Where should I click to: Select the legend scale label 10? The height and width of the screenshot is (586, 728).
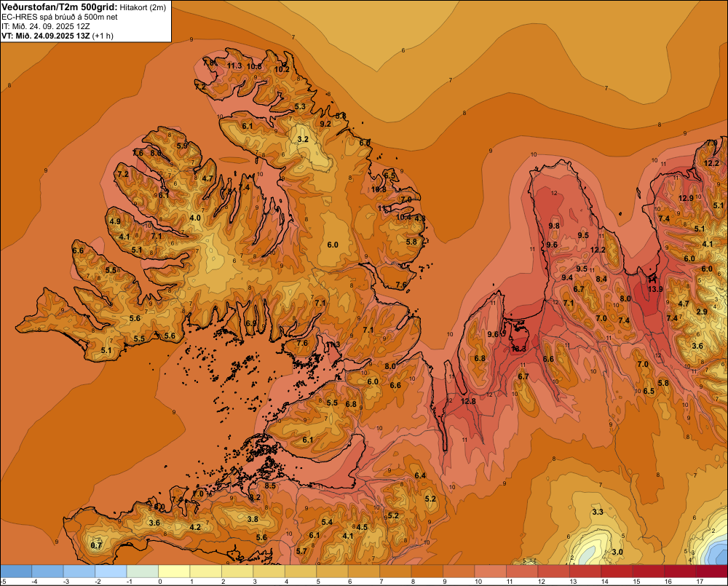tap(478, 582)
